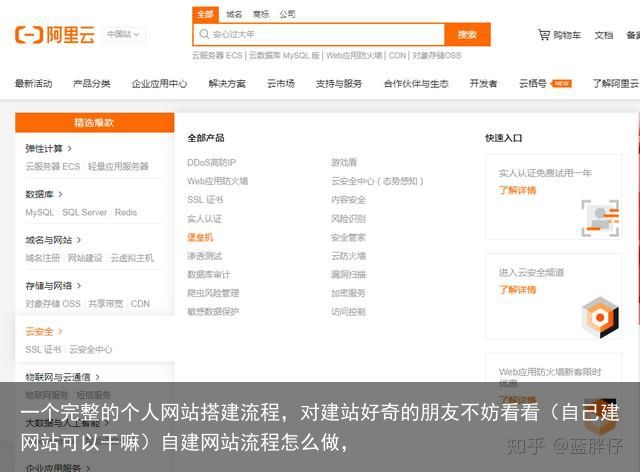Open 轻量应用服务器 in sidebar
Image resolution: width=640 pixels, height=472 pixels.
pos(118,167)
